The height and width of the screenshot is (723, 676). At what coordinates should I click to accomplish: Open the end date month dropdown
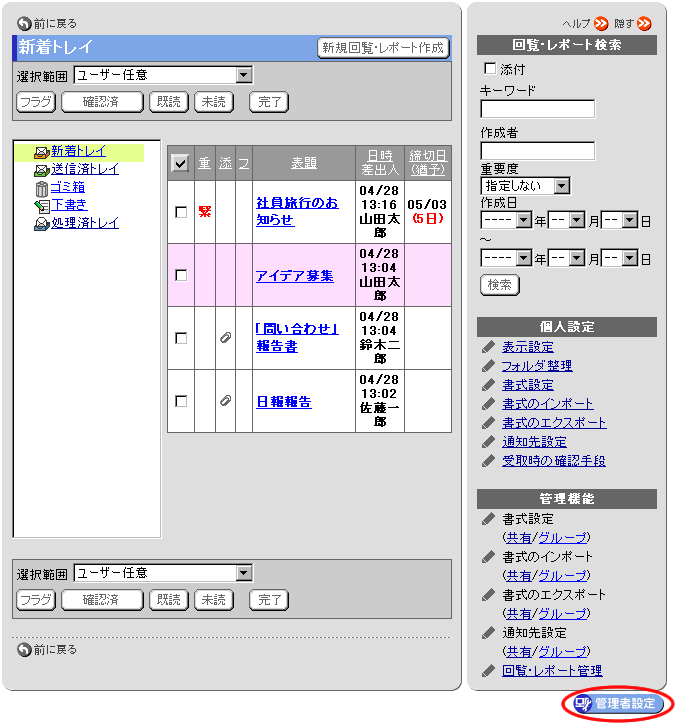tap(566, 258)
